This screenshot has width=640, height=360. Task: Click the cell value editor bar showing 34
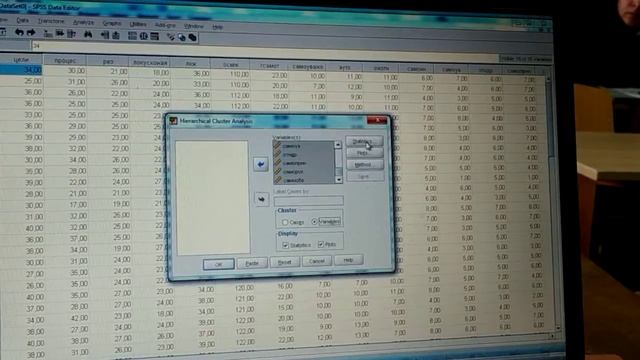click(265, 51)
